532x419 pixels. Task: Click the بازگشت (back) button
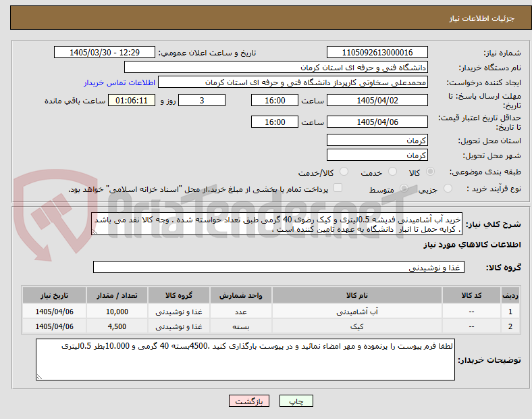click(x=249, y=401)
